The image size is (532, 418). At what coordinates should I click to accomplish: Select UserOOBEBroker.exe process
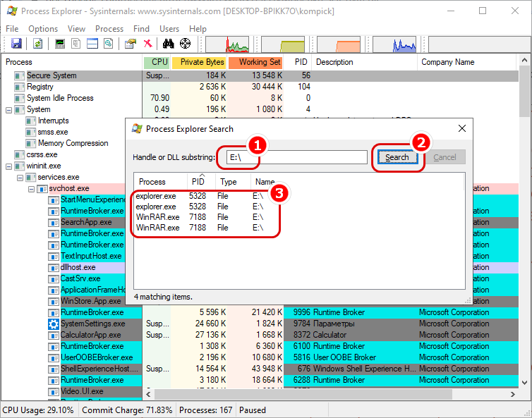click(97, 357)
